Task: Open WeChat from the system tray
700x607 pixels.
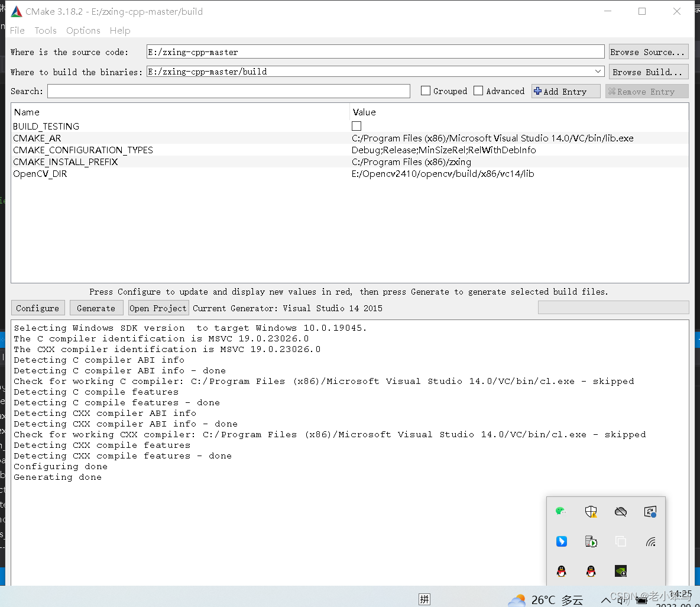Action: [560, 511]
